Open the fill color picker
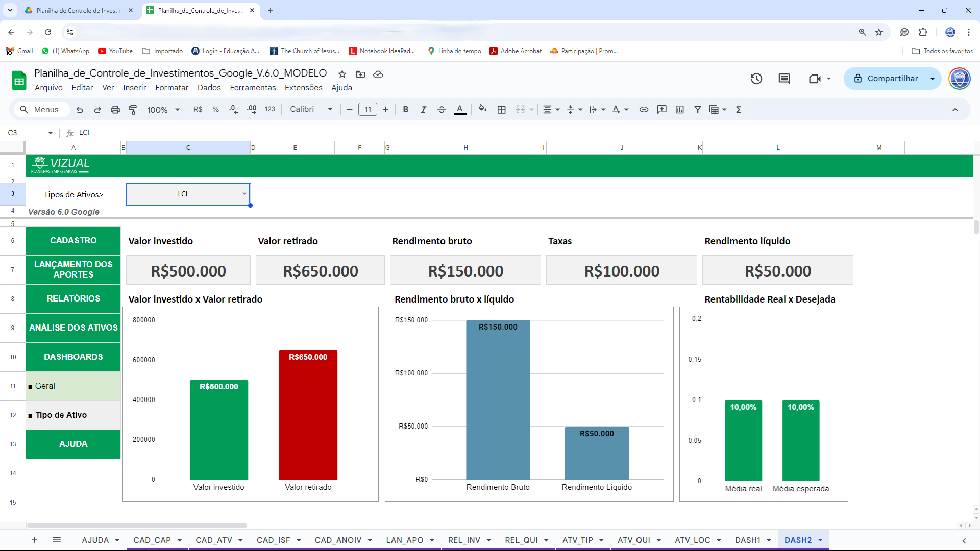The width and height of the screenshot is (980, 551). click(482, 109)
